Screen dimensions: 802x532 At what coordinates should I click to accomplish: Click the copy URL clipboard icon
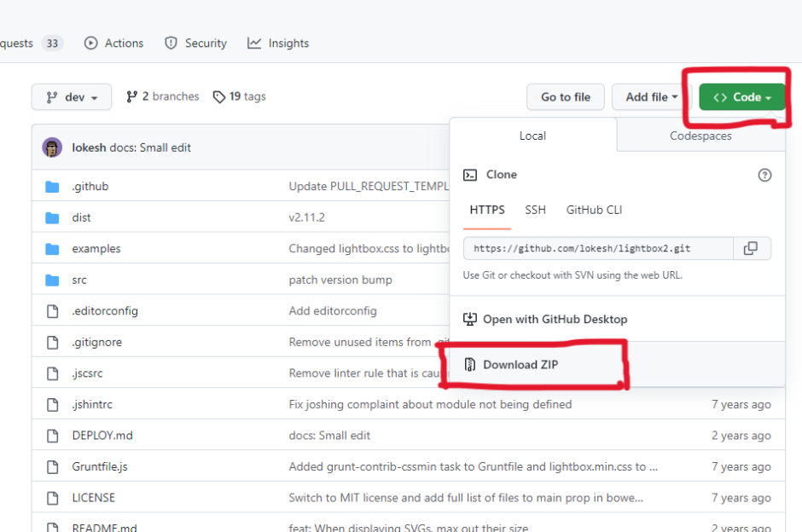751,248
